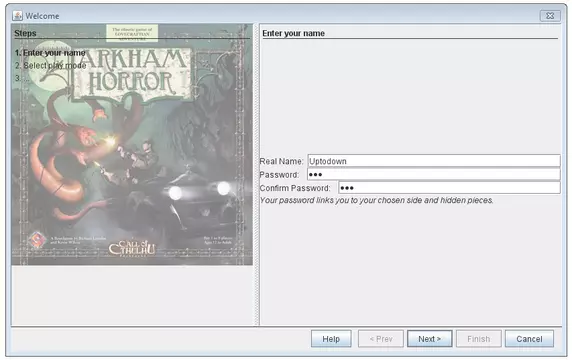Image resolution: width=572 pixels, height=360 pixels.
Task: Select step 1 Enter your name
Action: point(50,53)
